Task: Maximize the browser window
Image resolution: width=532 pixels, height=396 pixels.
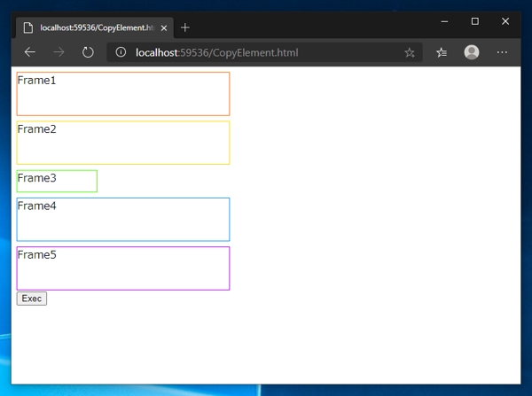Action: pyautogui.click(x=475, y=21)
